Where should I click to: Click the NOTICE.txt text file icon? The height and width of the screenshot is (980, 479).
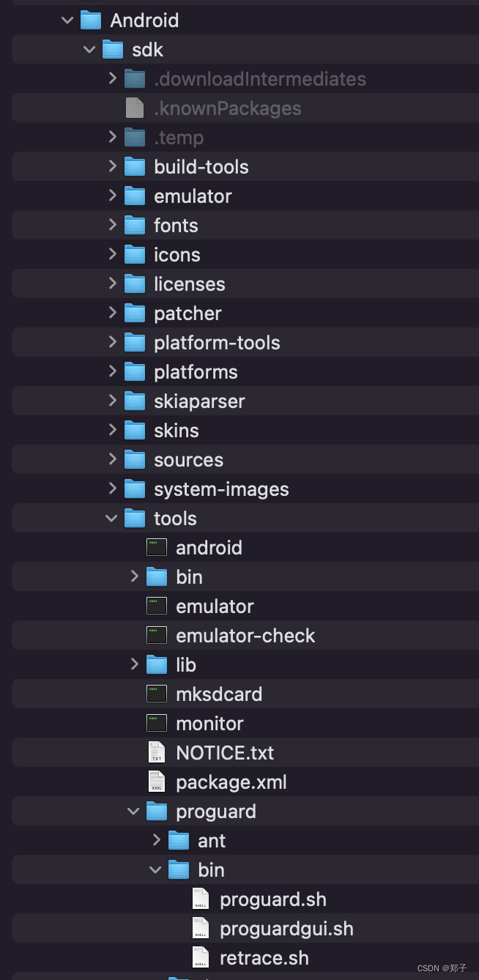[156, 752]
